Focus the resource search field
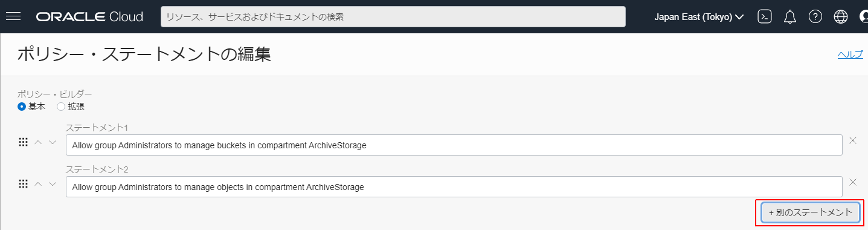Screen dimensions: 868x230 [x=393, y=16]
